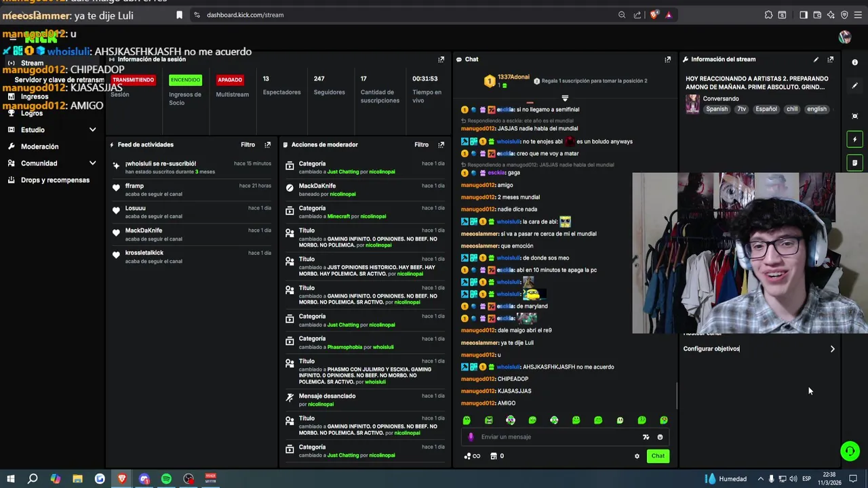Click the chat scrollbar
The height and width of the screenshot is (488, 868).
(677, 396)
